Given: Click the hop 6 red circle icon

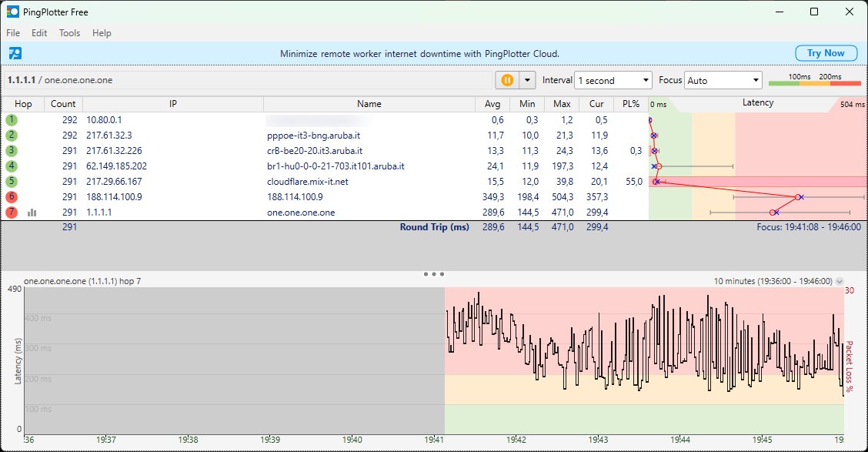Looking at the screenshot, I should 12,197.
